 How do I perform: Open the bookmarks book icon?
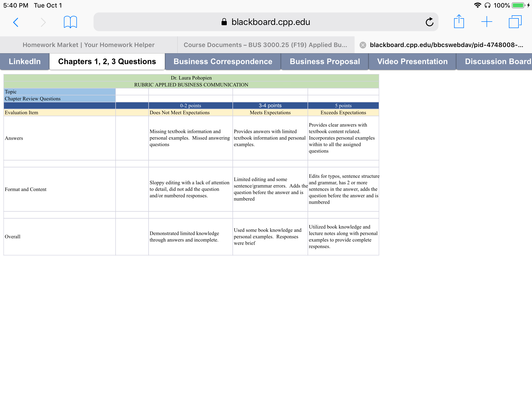[x=70, y=22]
